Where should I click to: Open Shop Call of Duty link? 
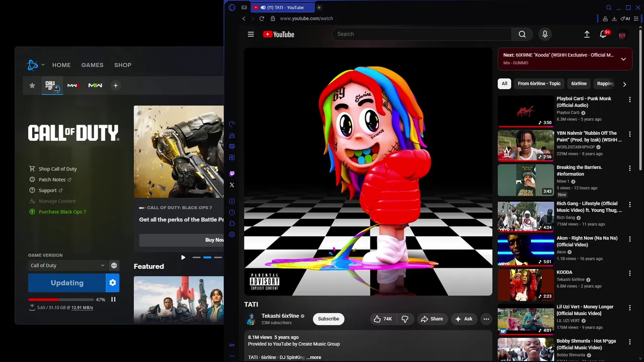53,169
